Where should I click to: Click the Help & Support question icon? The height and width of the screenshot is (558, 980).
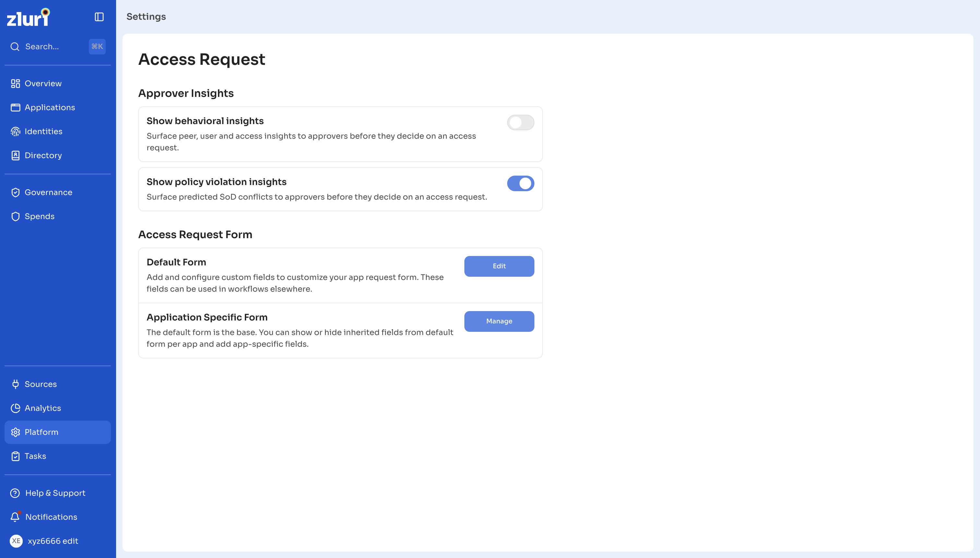tap(15, 493)
